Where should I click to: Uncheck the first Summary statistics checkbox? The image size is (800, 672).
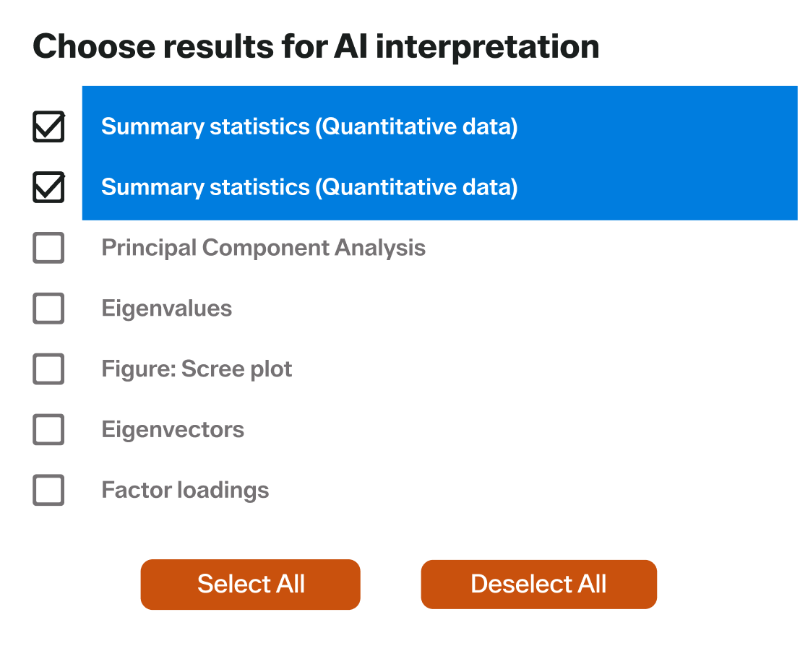tap(48, 127)
